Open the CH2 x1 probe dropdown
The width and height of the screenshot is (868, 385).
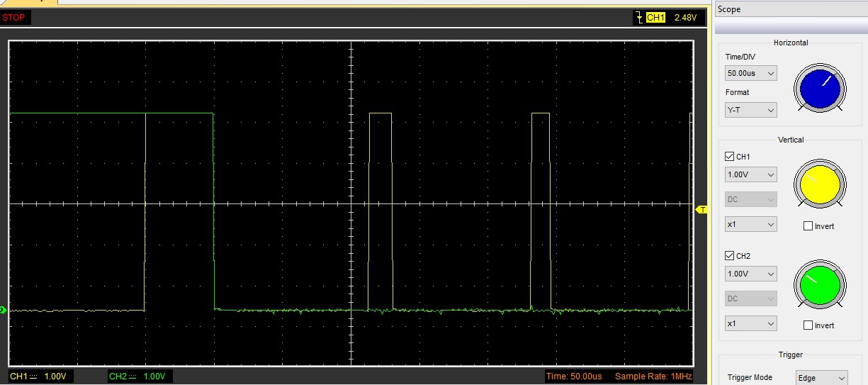[751, 323]
